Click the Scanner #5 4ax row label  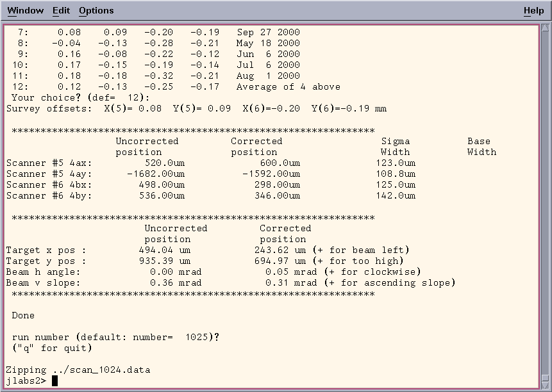tap(49, 163)
